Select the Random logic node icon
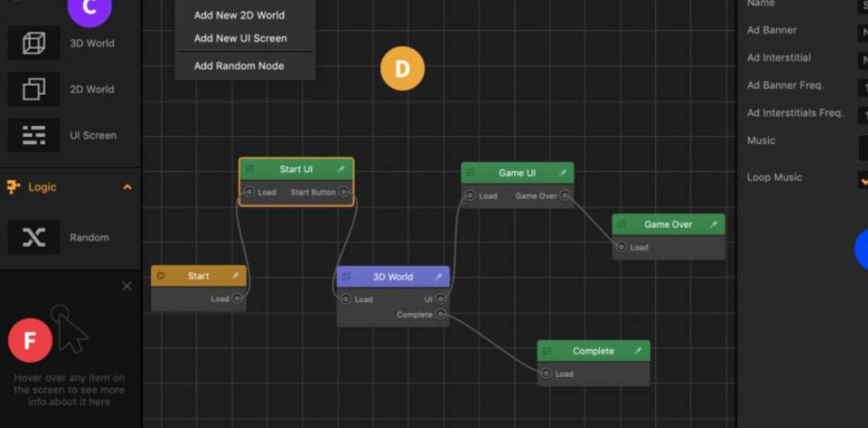This screenshot has width=868, height=428. coord(34,237)
